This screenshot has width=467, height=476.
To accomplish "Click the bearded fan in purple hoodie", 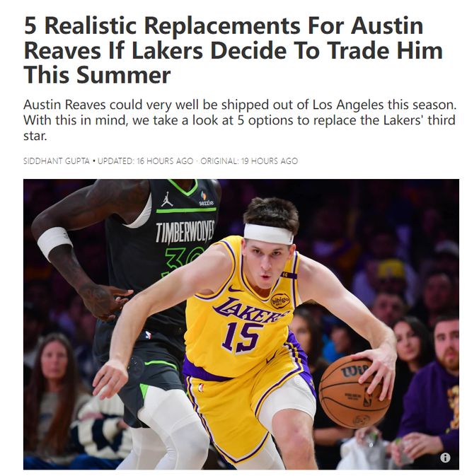I will (x=437, y=395).
